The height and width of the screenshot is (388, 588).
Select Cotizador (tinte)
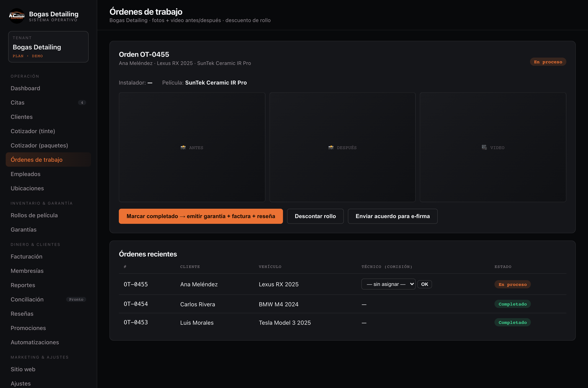(48, 131)
